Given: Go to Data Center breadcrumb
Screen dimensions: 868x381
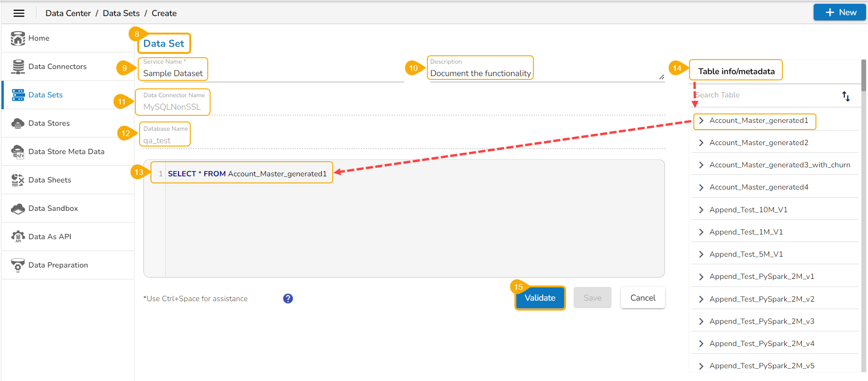Looking at the screenshot, I should coord(68,13).
